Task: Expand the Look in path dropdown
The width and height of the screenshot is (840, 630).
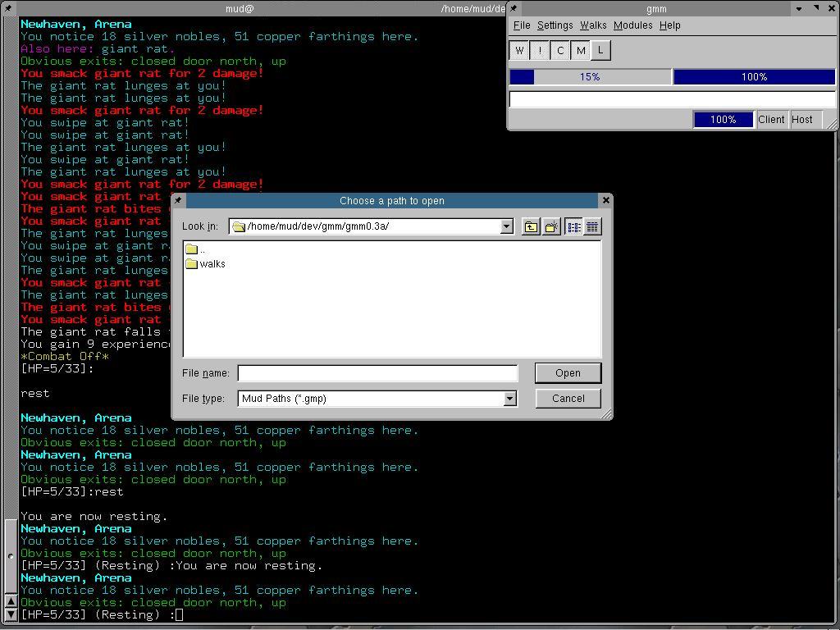Action: 506,226
